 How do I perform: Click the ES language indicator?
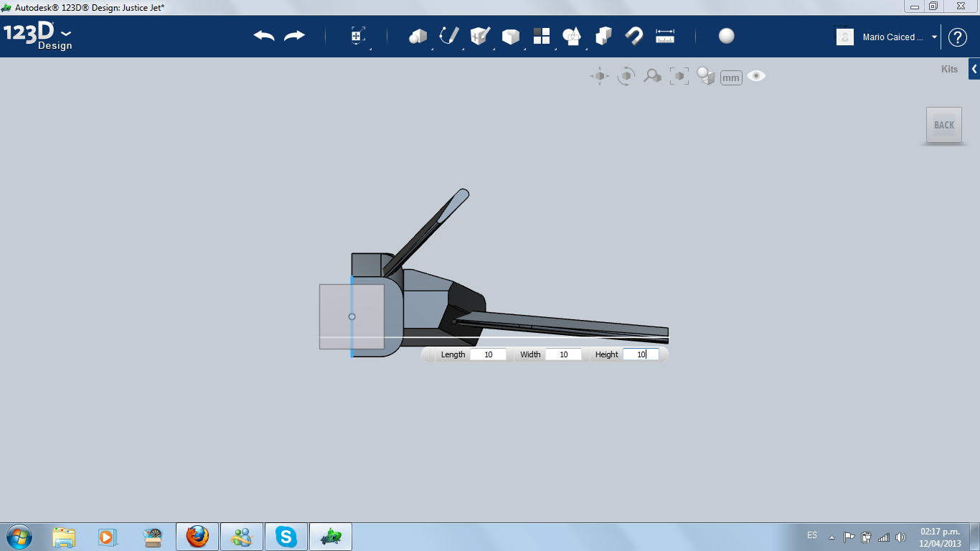pos(811,535)
